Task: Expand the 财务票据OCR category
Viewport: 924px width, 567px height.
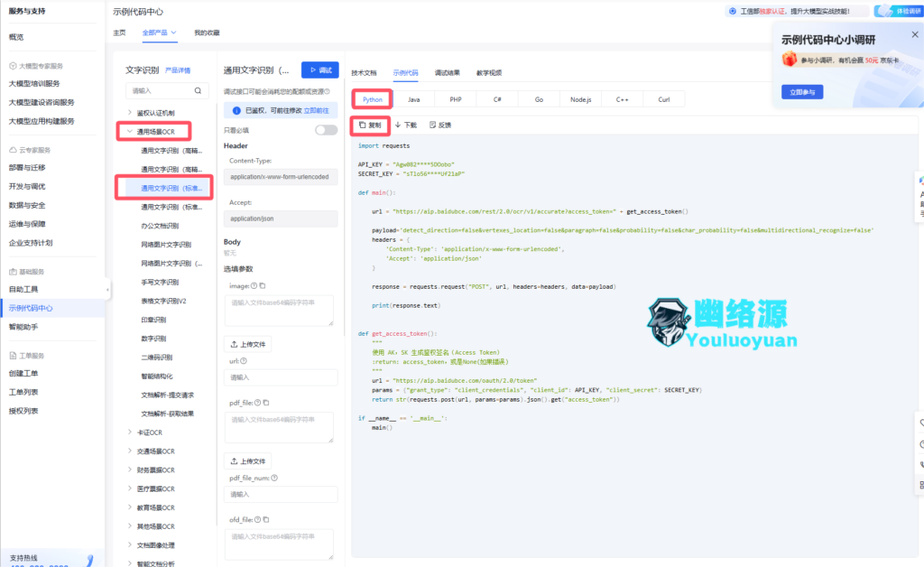Action: point(130,469)
